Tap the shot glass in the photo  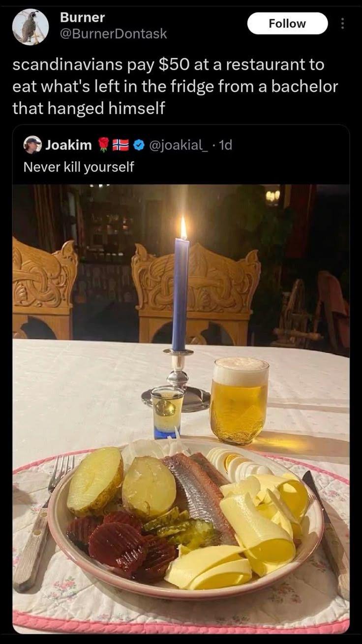pyautogui.click(x=167, y=412)
